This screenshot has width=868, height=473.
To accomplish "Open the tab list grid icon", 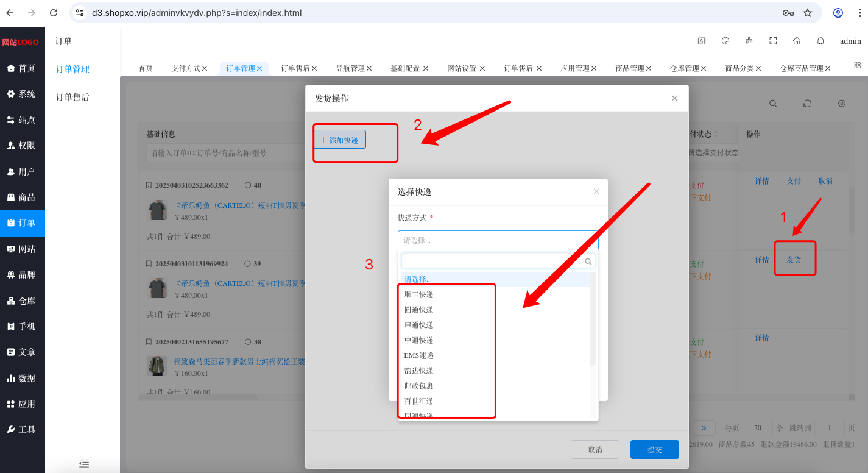I will coord(858,65).
